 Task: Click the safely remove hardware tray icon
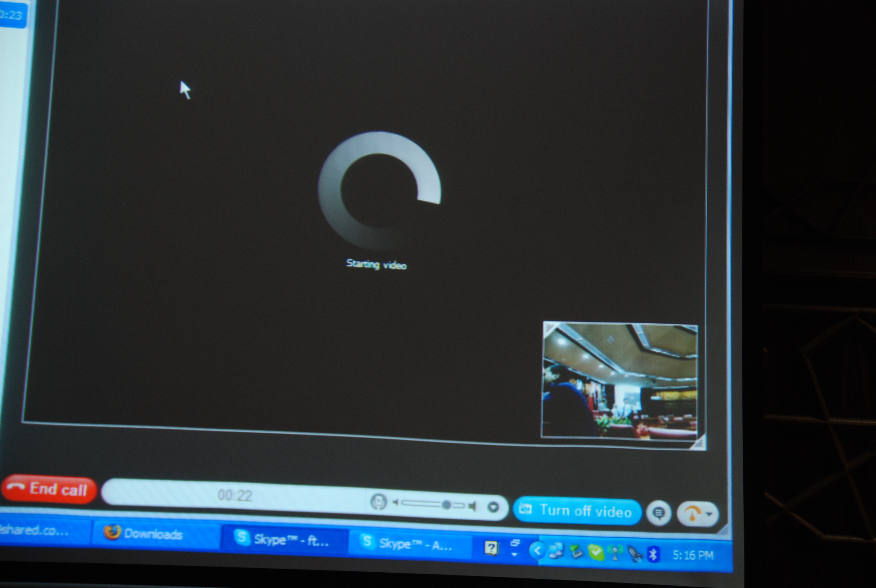(x=576, y=552)
